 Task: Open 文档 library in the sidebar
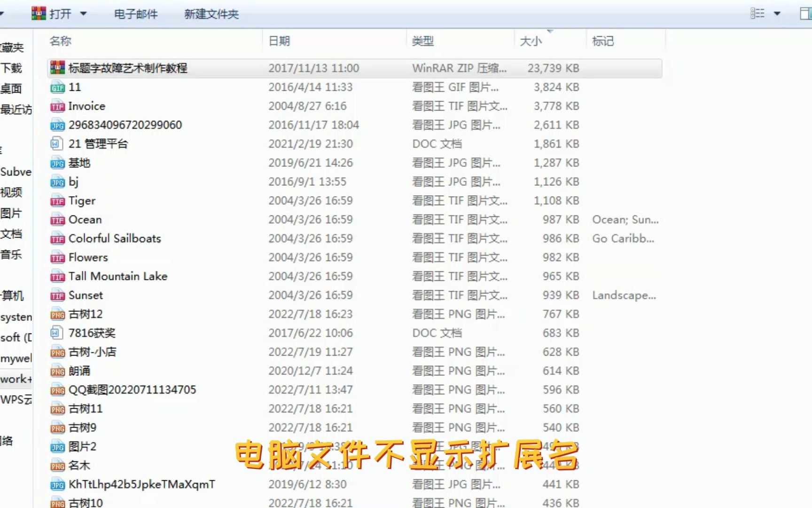click(11, 234)
